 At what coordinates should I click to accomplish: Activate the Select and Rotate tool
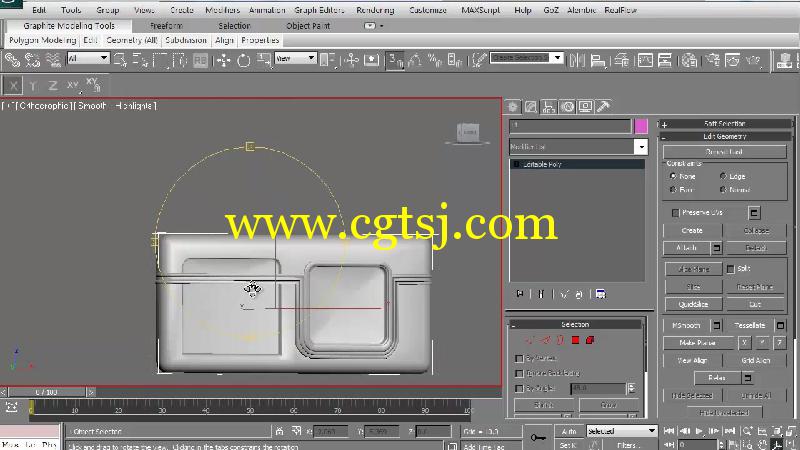click(244, 61)
